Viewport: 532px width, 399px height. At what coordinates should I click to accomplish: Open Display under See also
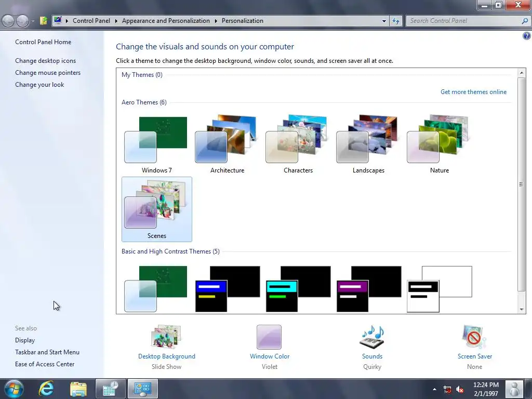[25, 340]
